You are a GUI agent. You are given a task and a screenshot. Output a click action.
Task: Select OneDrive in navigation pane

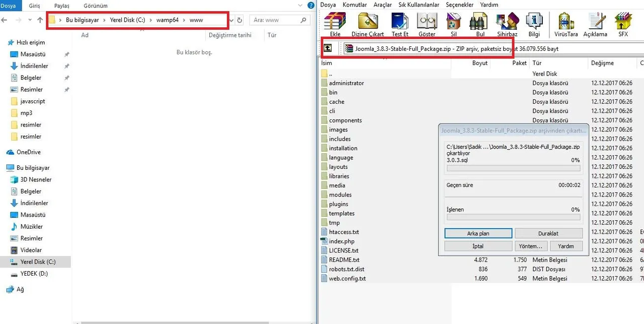pyautogui.click(x=29, y=152)
